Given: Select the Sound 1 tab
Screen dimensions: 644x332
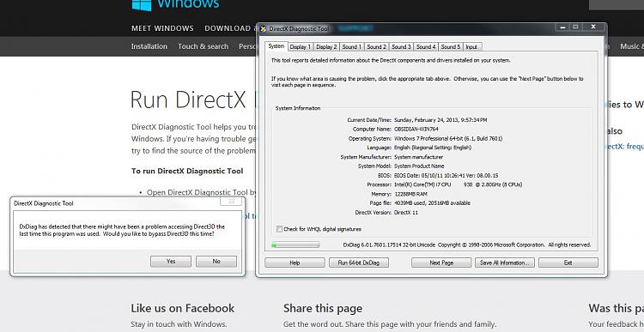Looking at the screenshot, I should click(x=351, y=47).
